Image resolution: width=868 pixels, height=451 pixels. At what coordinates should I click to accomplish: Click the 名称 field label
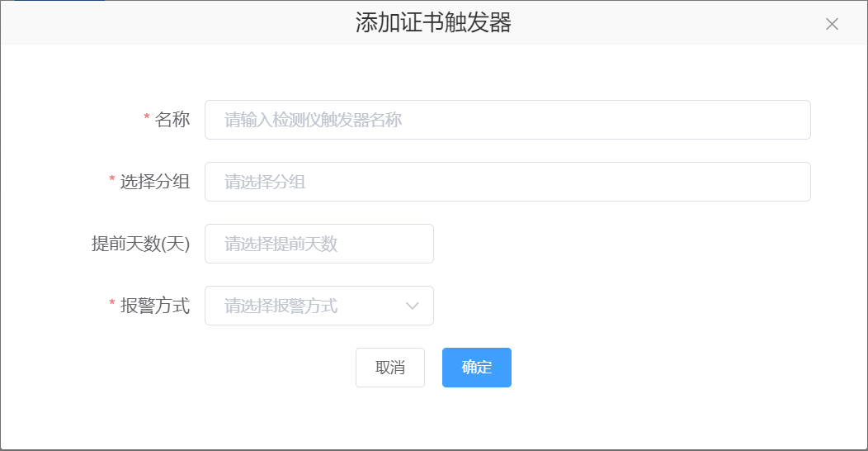coord(172,120)
